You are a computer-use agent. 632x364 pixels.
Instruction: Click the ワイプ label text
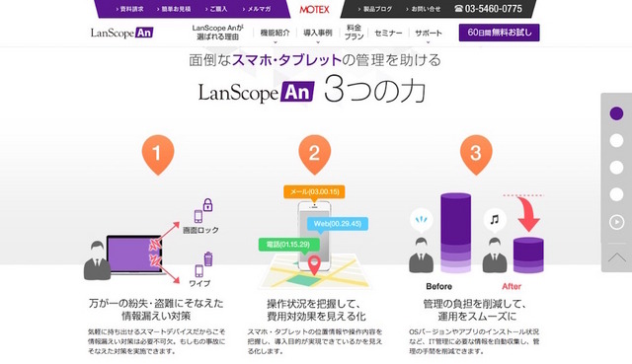(x=199, y=283)
